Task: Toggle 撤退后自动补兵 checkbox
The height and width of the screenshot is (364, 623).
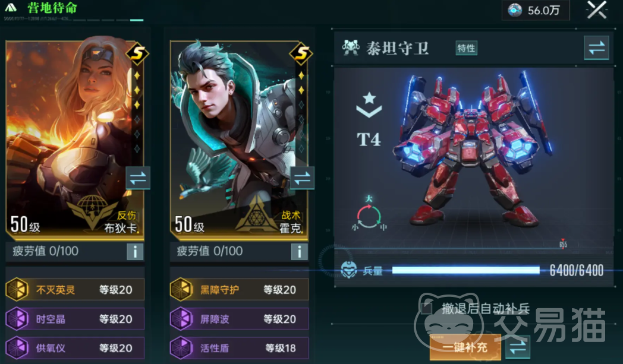Action: tap(426, 308)
